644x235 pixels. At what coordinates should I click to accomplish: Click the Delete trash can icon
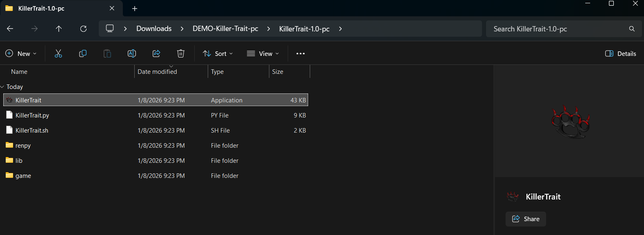(x=181, y=53)
